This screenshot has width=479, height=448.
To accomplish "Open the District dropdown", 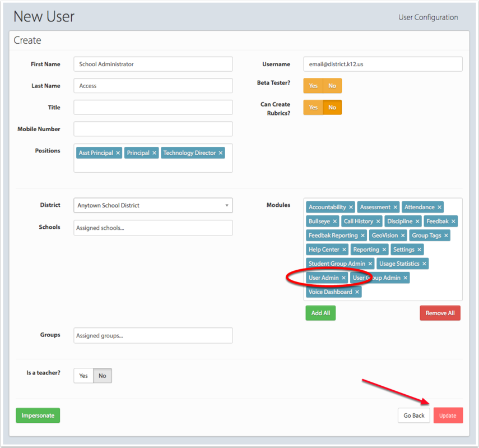I will click(153, 206).
